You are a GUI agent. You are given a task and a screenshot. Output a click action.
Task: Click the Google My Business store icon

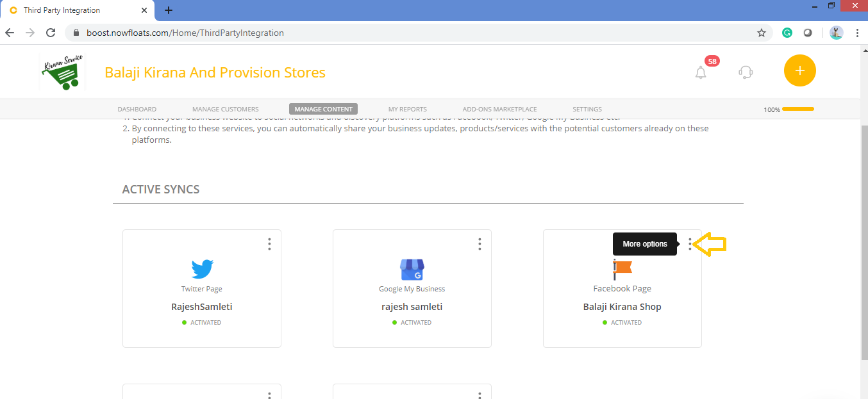[412, 270]
